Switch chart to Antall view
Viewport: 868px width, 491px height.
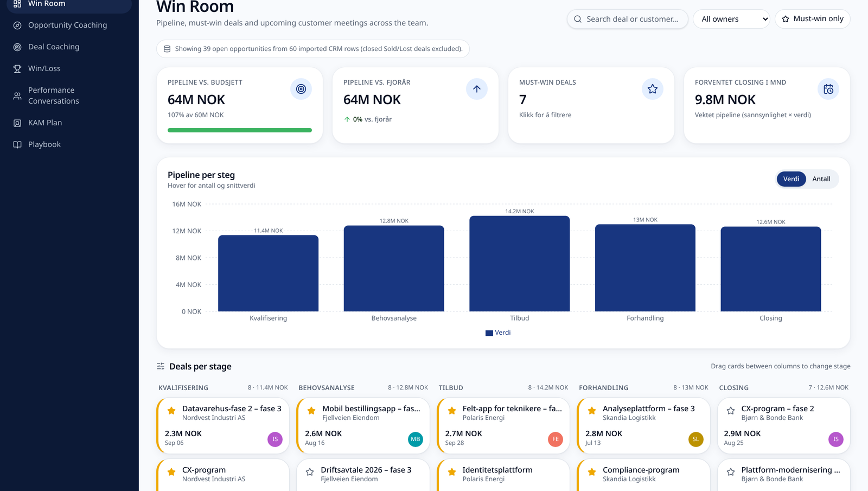coord(821,179)
